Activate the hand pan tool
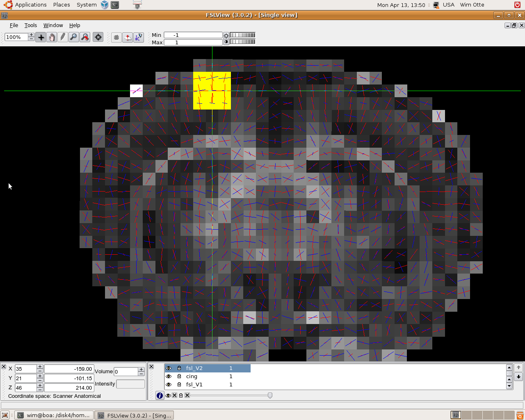This screenshot has width=525, height=420. coord(52,37)
